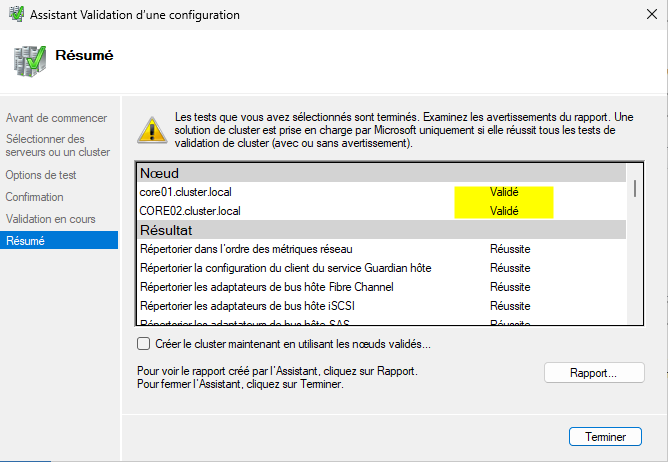Select the 'Sélectionner des serveurs ou un cluster' step
This screenshot has height=463, width=668.
point(57,145)
